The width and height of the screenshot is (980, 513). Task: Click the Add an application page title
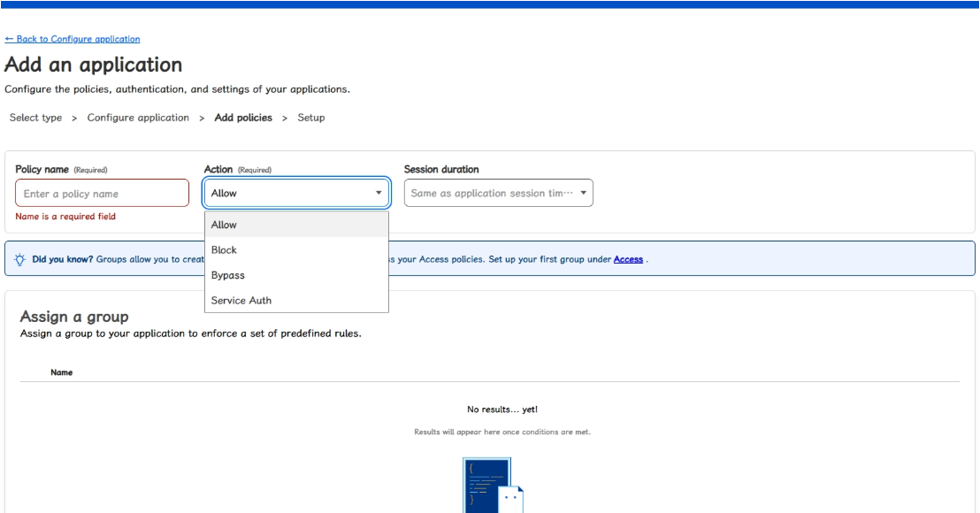click(x=94, y=65)
